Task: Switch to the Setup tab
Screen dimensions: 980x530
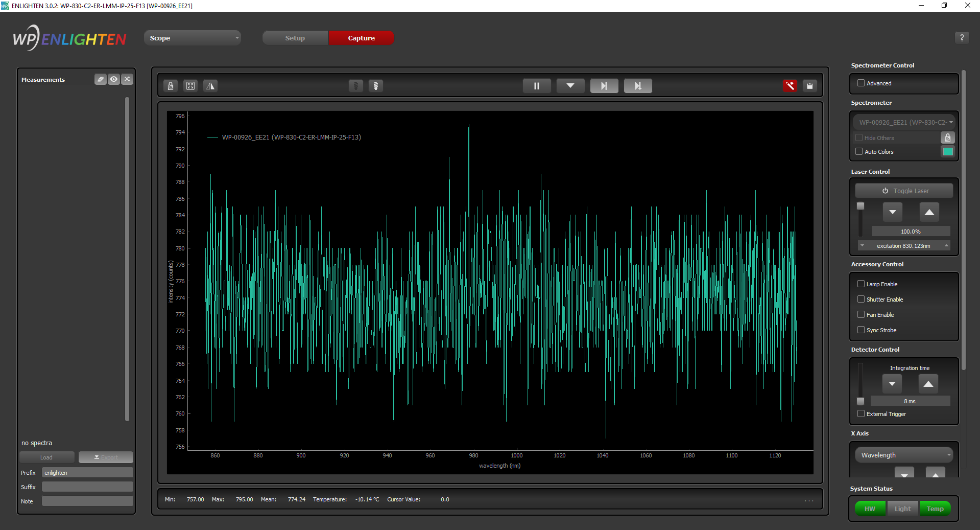Action: click(295, 38)
